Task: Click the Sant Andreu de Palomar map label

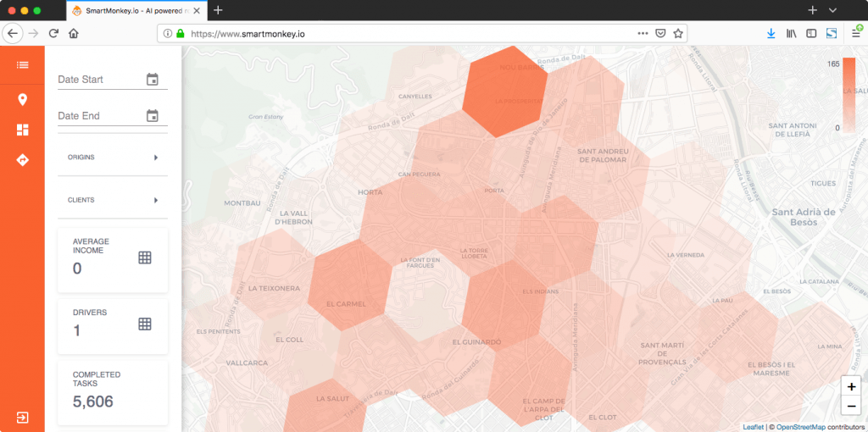Action: click(602, 155)
